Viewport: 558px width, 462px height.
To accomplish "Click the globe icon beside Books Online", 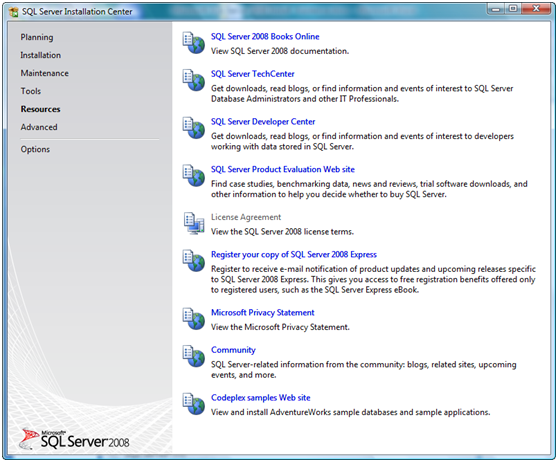I will [194, 43].
